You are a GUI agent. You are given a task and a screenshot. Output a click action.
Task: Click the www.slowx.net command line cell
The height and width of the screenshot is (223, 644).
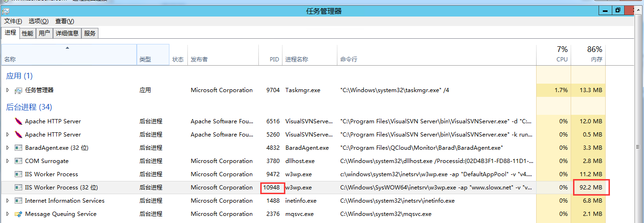click(436, 188)
